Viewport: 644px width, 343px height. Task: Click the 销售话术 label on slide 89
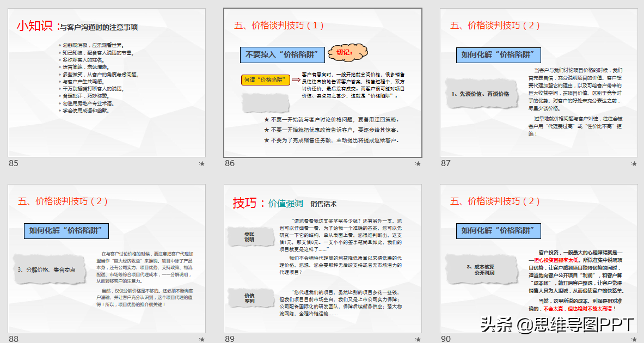pyautogui.click(x=324, y=204)
